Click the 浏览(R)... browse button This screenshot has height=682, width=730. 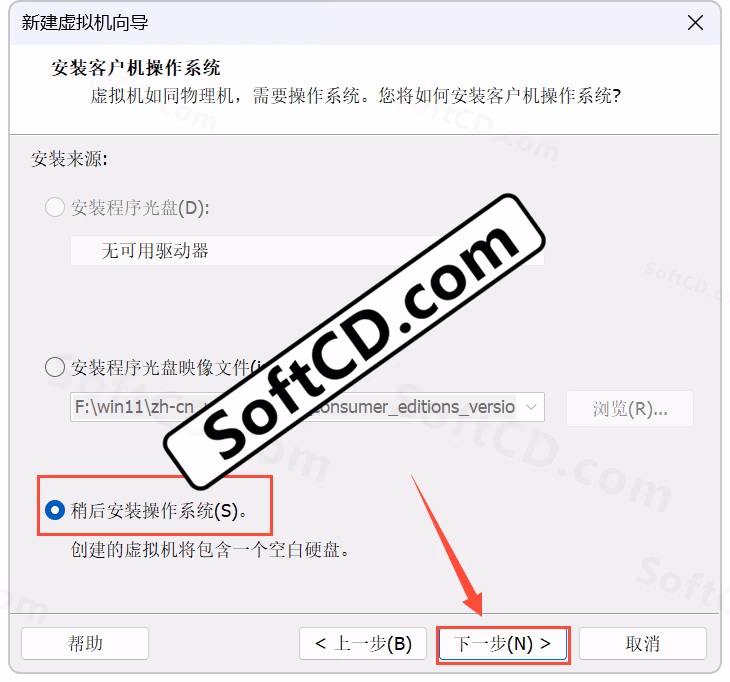[630, 409]
